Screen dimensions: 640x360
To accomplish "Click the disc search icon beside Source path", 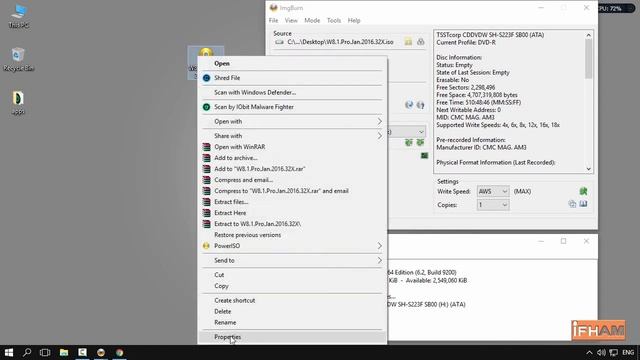I will tap(420, 42).
